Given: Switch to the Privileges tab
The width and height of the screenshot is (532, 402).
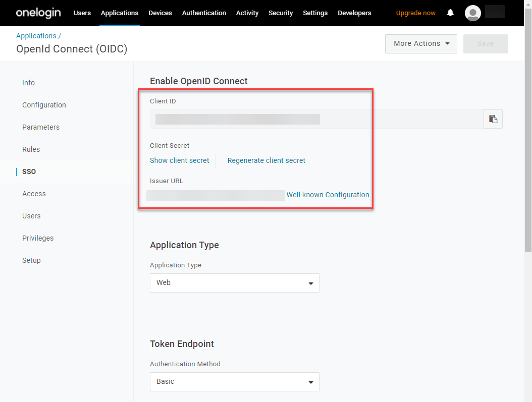Looking at the screenshot, I should 38,238.
